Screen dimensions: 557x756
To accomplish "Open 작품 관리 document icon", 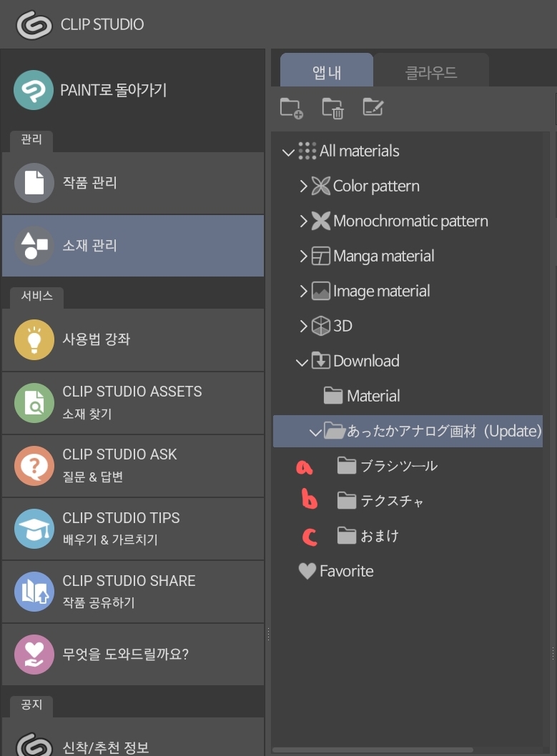I will tap(34, 183).
